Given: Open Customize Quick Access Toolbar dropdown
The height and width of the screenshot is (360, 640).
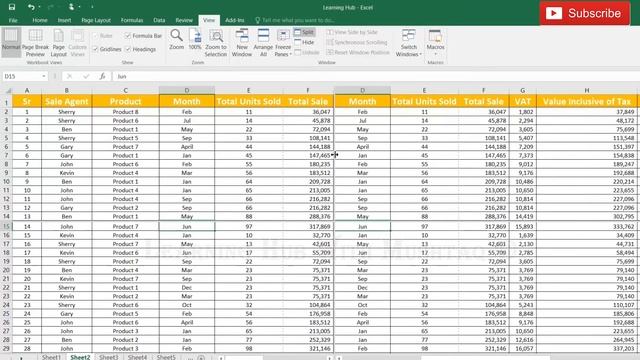Looking at the screenshot, I should 92,7.
